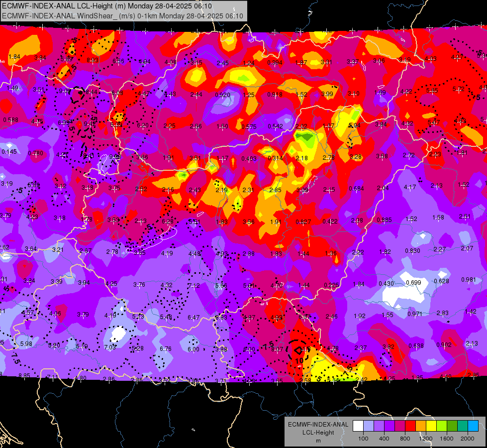Click the wind shear value 7.12
Screen dimensions: 487x448
194,285
